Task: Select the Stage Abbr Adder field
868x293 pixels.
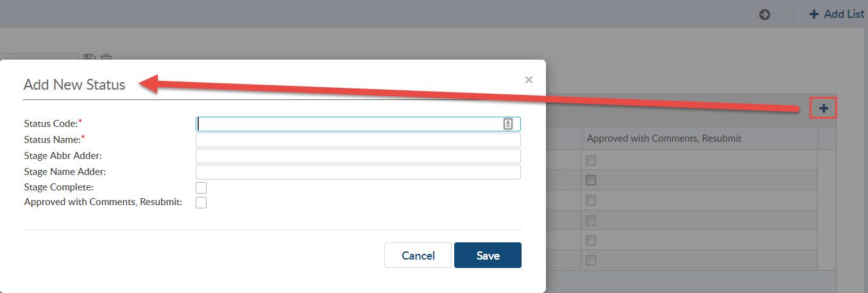Action: pos(358,156)
